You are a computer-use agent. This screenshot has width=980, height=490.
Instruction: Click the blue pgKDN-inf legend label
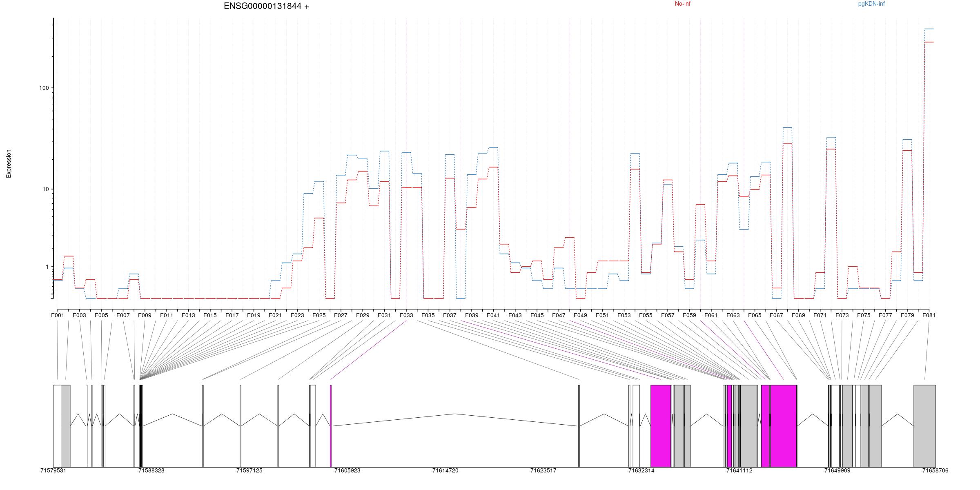tap(871, 4)
